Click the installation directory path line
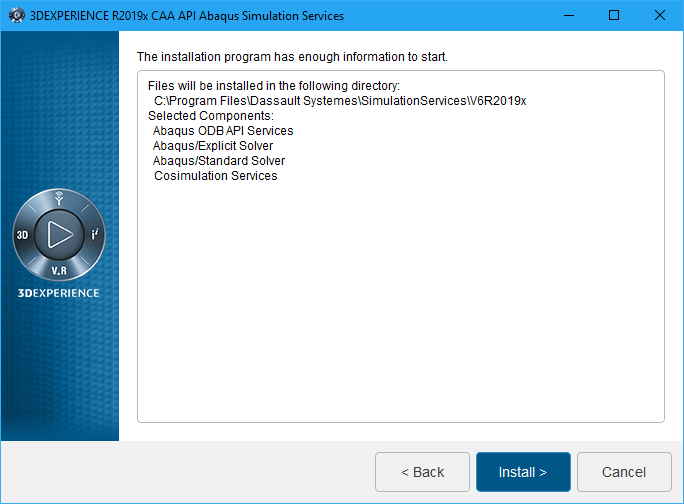684x504 pixels. (x=339, y=101)
